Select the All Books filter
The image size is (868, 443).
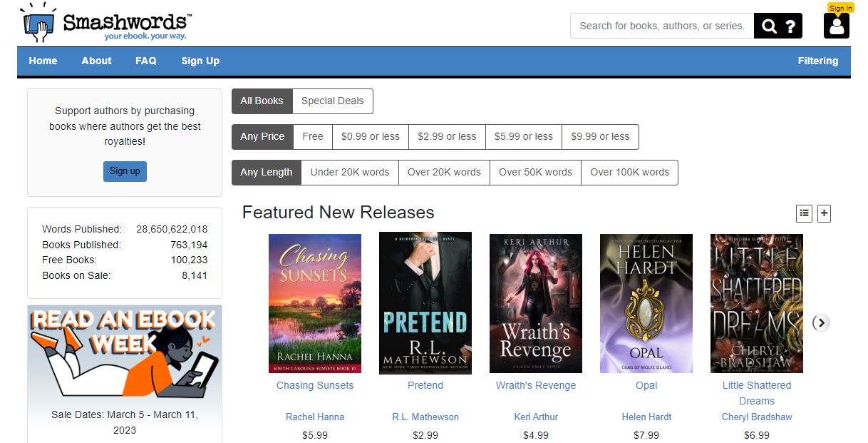(262, 101)
